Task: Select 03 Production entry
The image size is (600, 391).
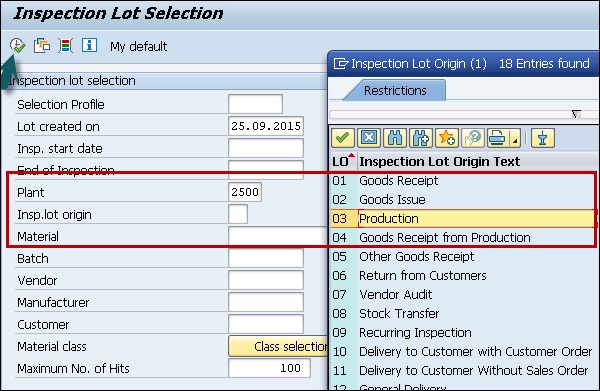Action: (x=464, y=218)
